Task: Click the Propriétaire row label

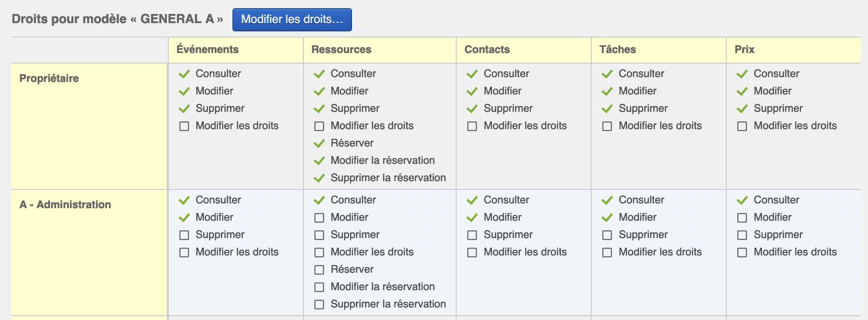Action: [49, 78]
